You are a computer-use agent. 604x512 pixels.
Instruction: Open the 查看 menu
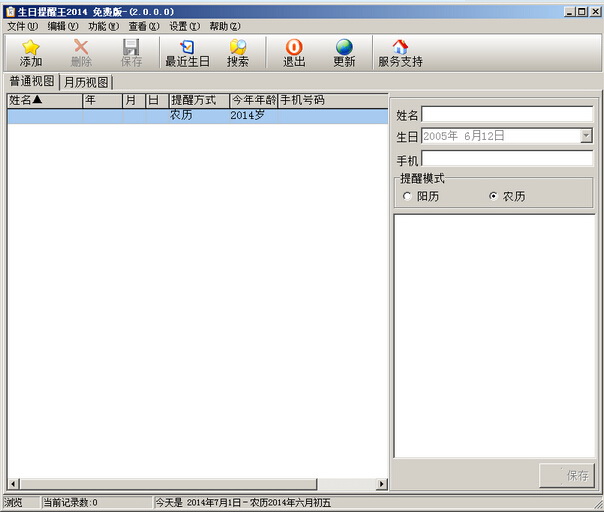tap(144, 26)
